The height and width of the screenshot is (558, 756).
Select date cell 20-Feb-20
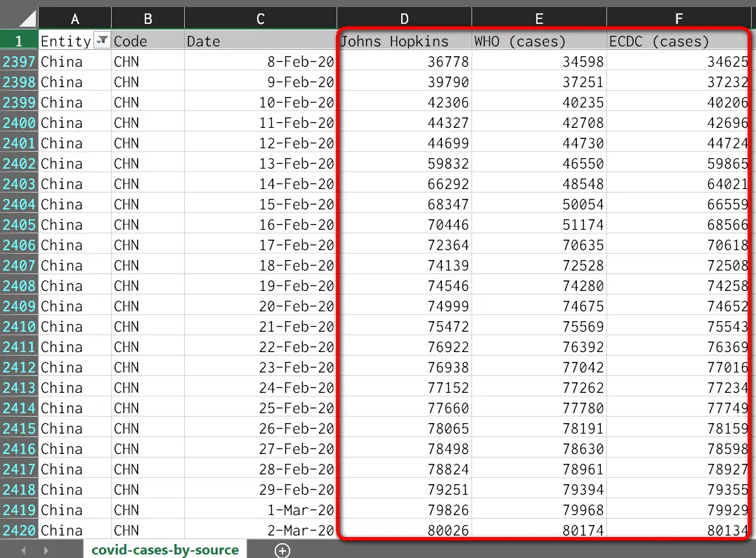[x=261, y=306]
